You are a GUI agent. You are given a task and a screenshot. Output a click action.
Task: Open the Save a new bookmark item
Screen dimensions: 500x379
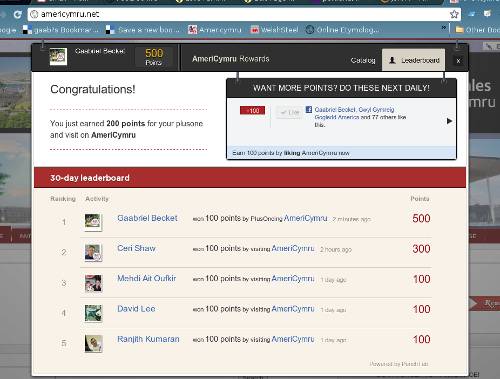pos(142,30)
